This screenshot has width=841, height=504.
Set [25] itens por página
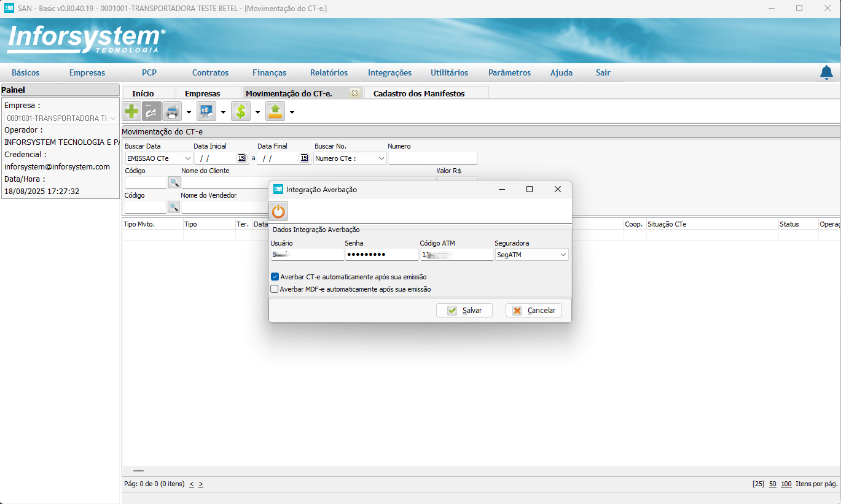point(758,484)
